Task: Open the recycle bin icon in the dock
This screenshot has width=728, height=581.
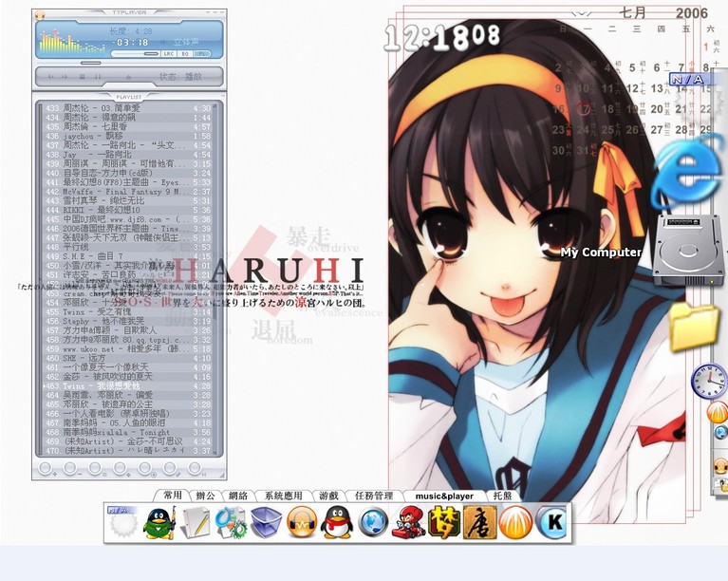Action: [x=266, y=522]
